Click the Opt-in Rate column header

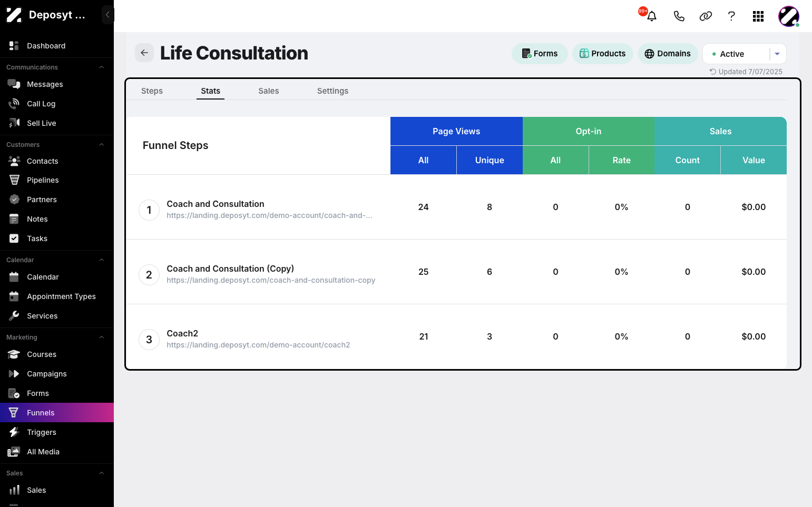pos(622,160)
